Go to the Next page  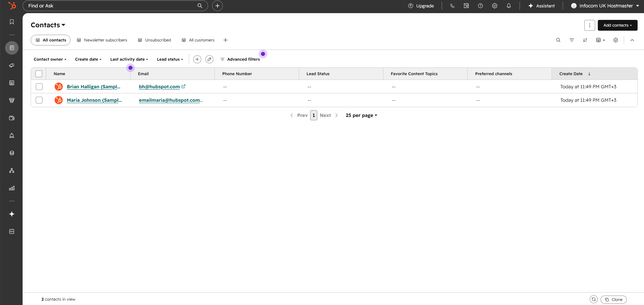click(329, 115)
